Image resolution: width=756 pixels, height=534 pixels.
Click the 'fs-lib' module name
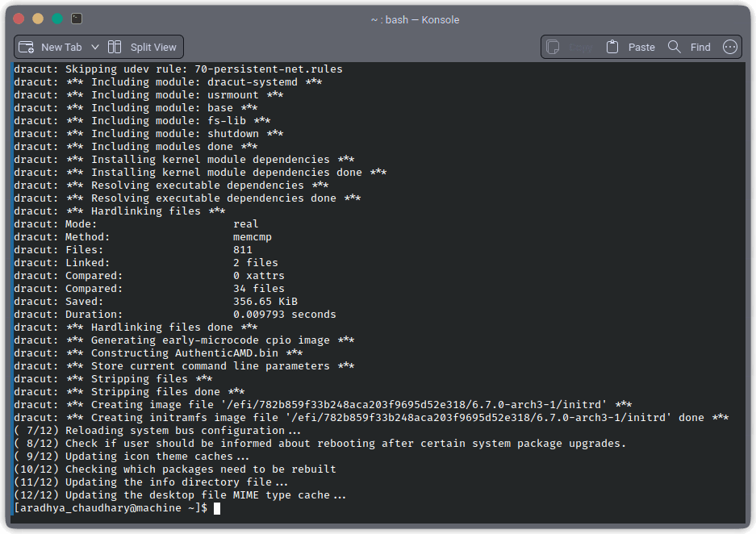[x=227, y=120]
